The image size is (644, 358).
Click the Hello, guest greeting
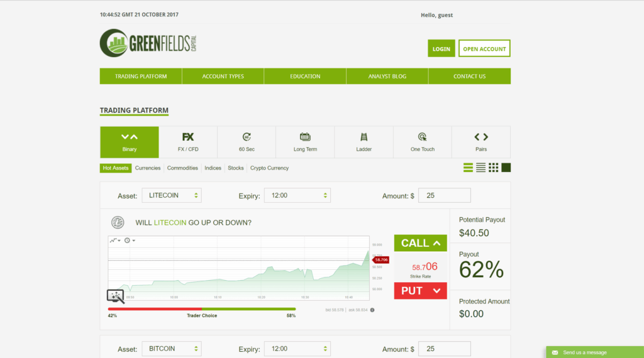[436, 15]
